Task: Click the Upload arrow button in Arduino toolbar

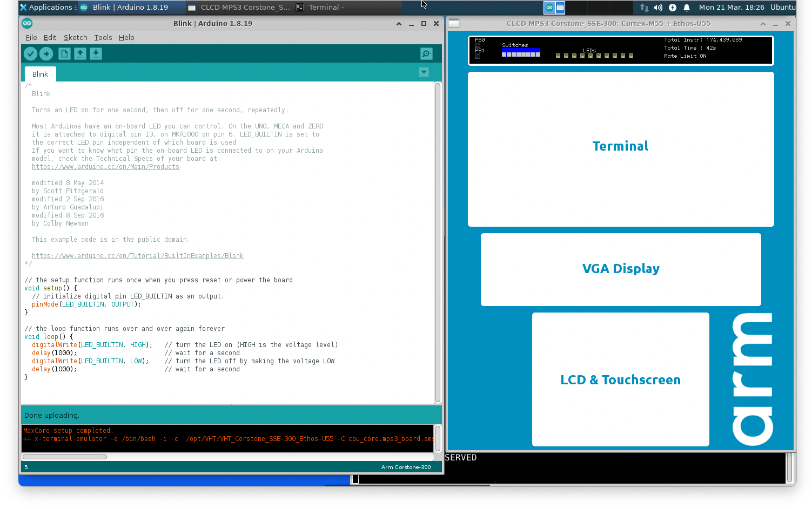Action: pyautogui.click(x=46, y=53)
